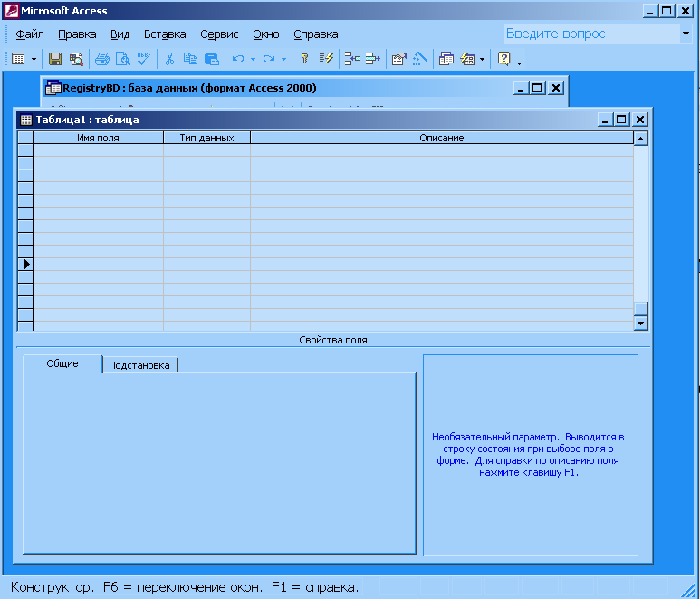Viewport: 700px width, 599px height.
Task: Click the Redo arrow icon
Action: [269, 59]
